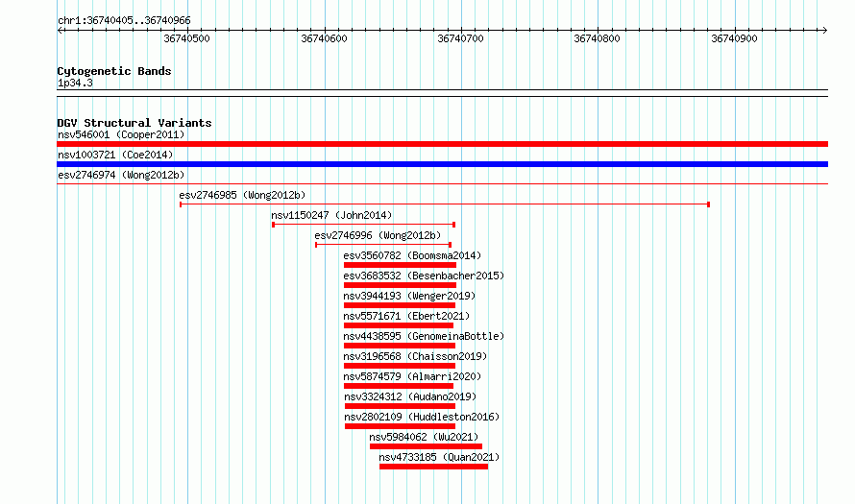Select the thin esv2746974 variant line
The image size is (855, 504).
point(442,184)
